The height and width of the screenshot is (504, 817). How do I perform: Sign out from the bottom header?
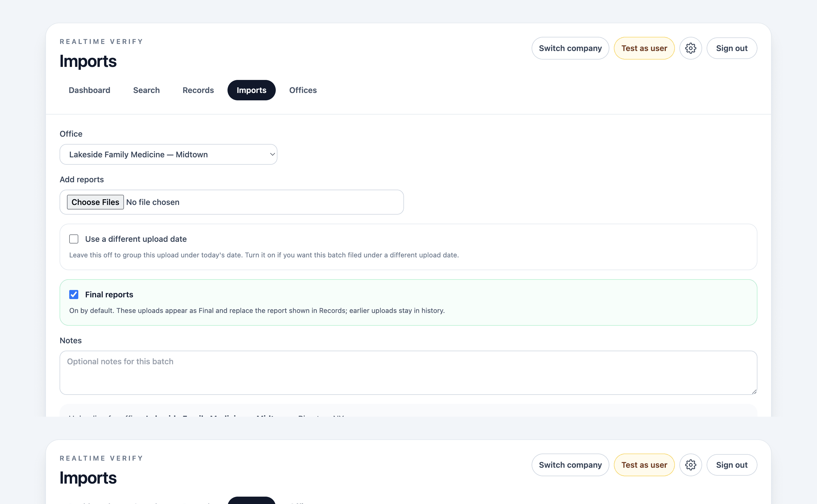click(732, 465)
